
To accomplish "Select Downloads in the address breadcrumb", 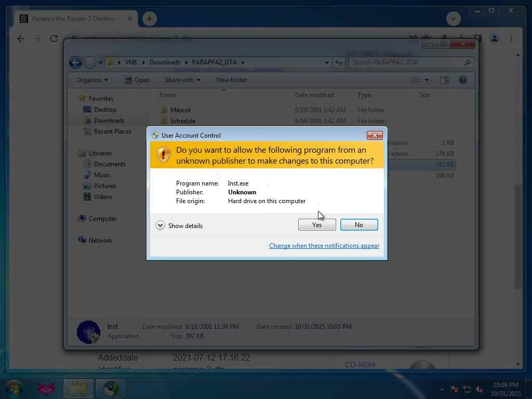I will 165,62.
